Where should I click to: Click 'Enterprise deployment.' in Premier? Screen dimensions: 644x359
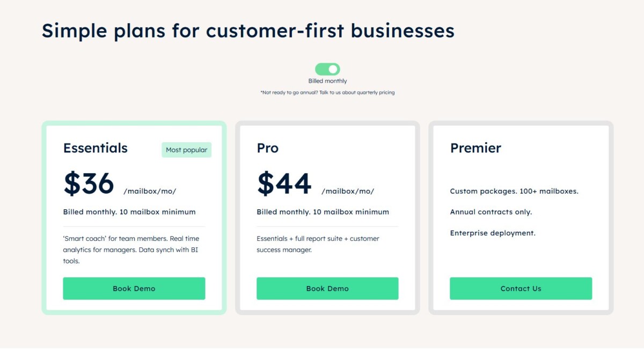click(x=493, y=233)
